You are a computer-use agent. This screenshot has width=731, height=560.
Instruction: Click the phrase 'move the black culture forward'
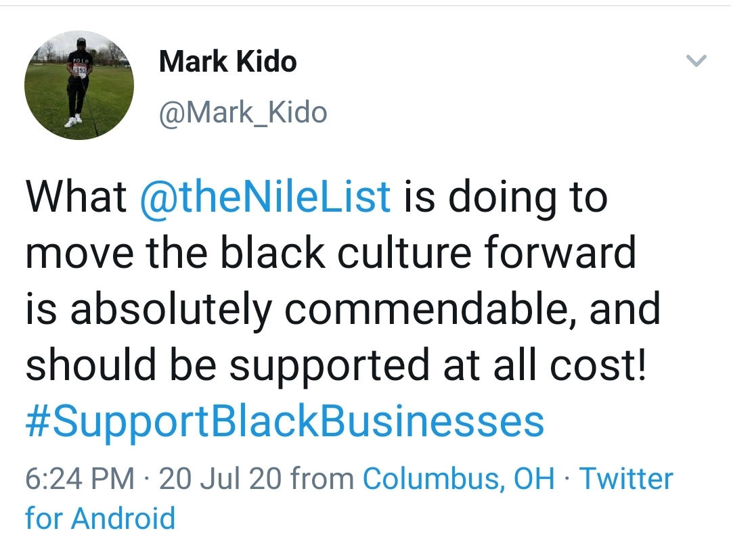330,252
